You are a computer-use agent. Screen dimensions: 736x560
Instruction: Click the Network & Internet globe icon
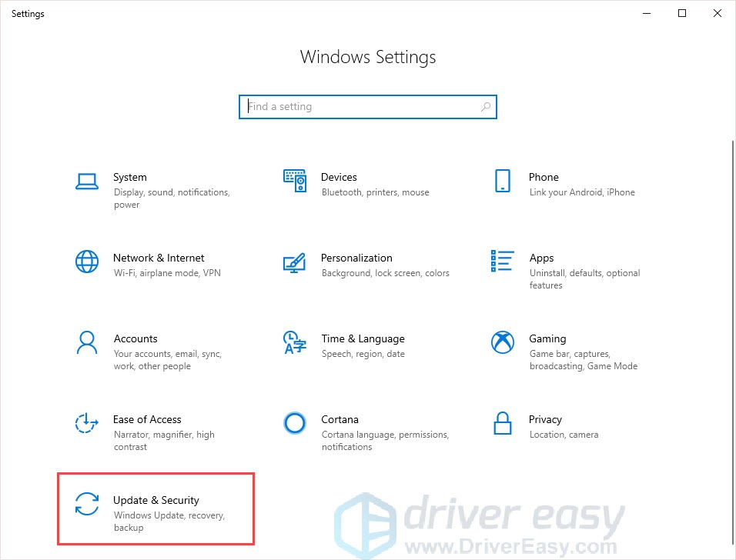[x=87, y=262]
